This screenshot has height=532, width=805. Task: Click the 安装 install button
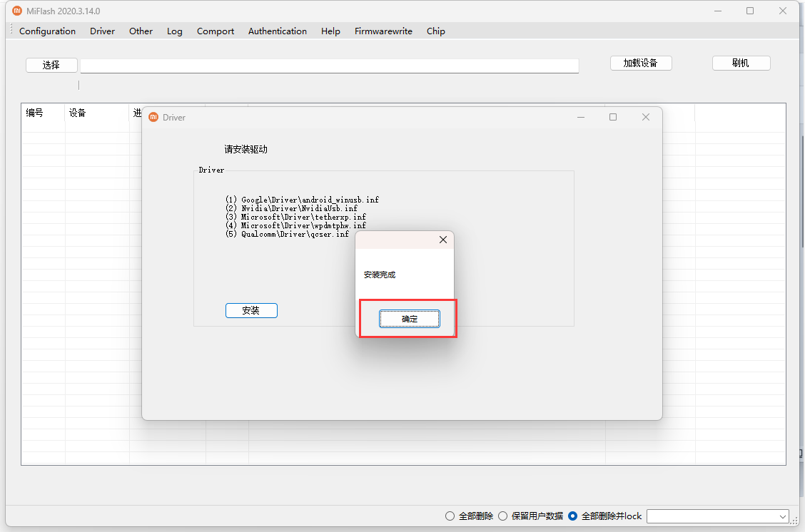click(251, 310)
